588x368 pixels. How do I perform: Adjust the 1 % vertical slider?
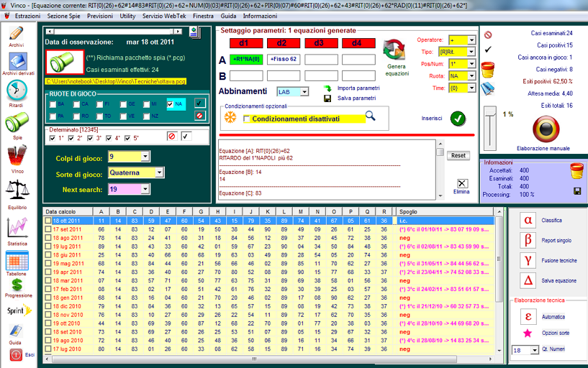point(489,127)
